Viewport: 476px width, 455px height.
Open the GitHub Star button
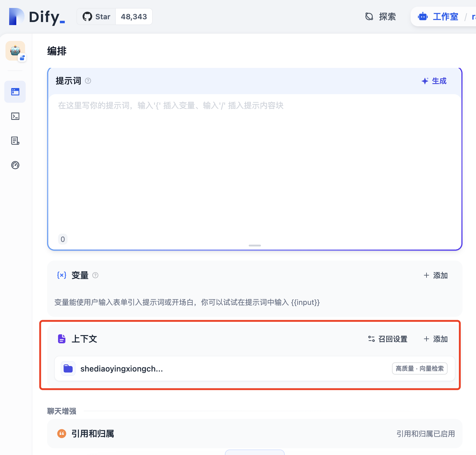tap(96, 17)
